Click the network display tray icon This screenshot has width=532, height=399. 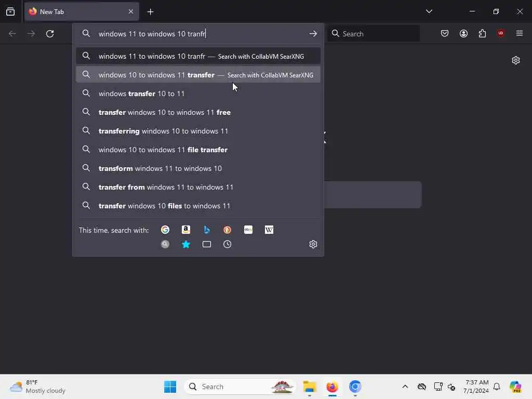(x=438, y=387)
